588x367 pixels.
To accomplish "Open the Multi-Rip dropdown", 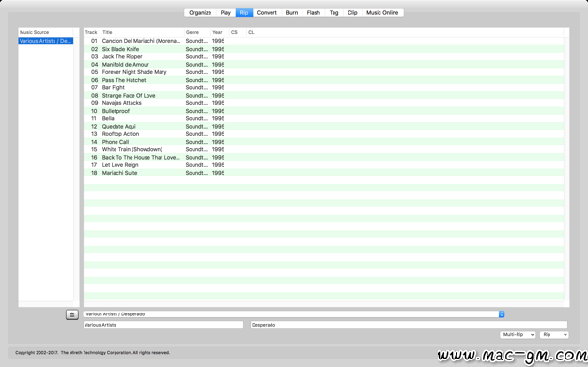I will click(518, 335).
